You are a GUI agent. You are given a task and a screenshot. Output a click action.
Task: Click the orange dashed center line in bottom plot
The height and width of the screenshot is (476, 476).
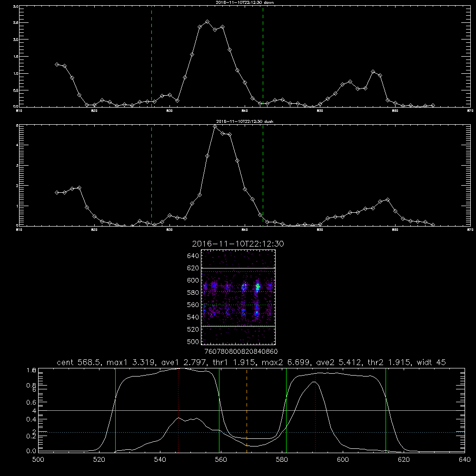coord(247,410)
